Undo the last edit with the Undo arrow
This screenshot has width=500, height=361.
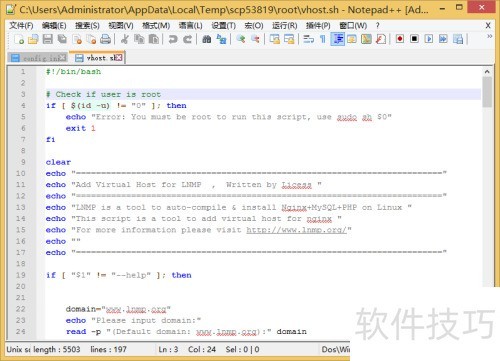coord(173,39)
